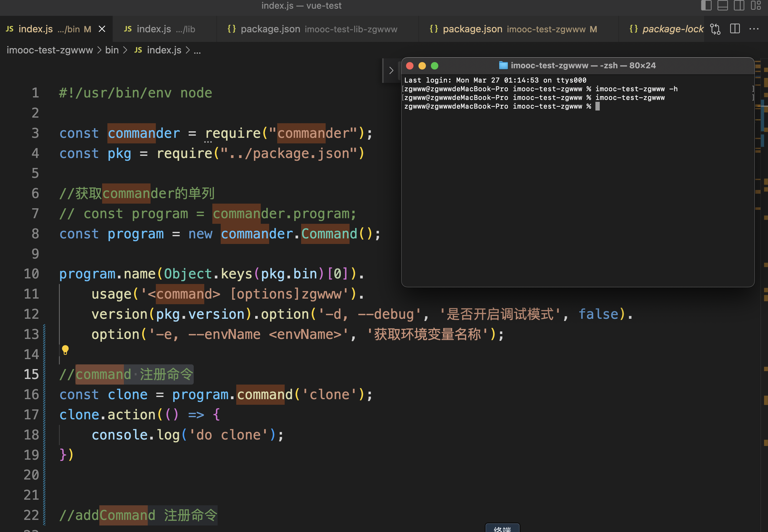Open the editor More Actions ellipsis
Image resolution: width=768 pixels, height=532 pixels.
(x=754, y=29)
